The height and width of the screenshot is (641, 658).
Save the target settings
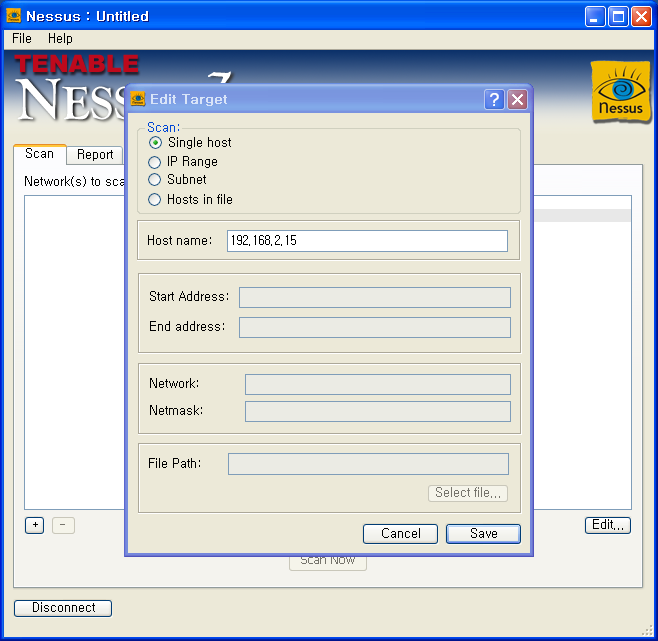[x=483, y=534]
